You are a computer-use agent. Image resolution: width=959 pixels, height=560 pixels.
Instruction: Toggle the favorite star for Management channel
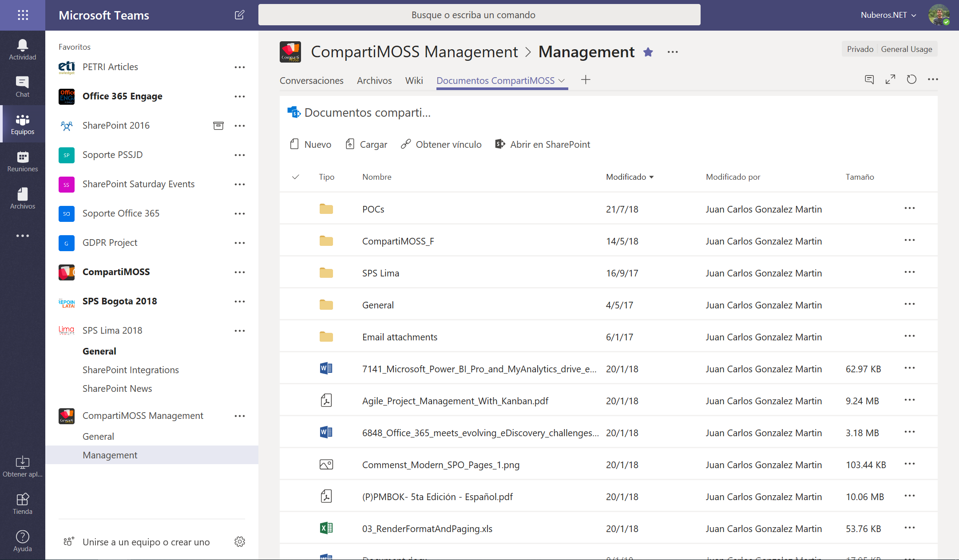point(648,52)
